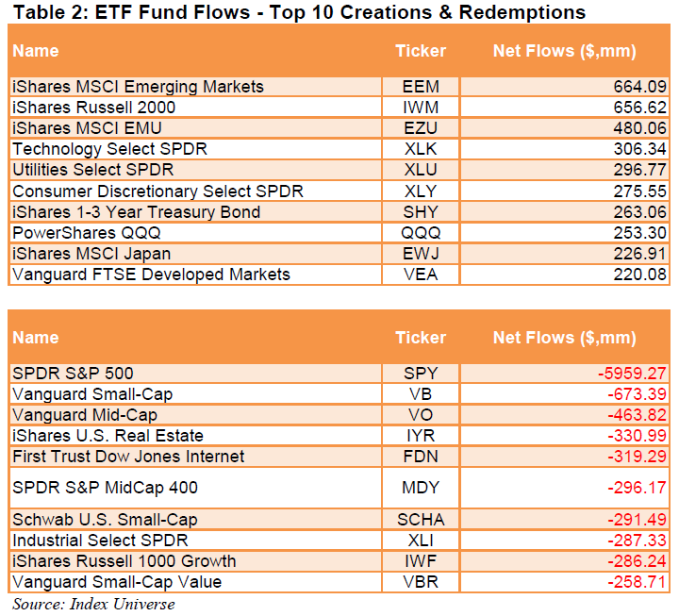Select the VEA ticker cell
Image resolution: width=679 pixels, height=616 pixels.
pyautogui.click(x=421, y=275)
